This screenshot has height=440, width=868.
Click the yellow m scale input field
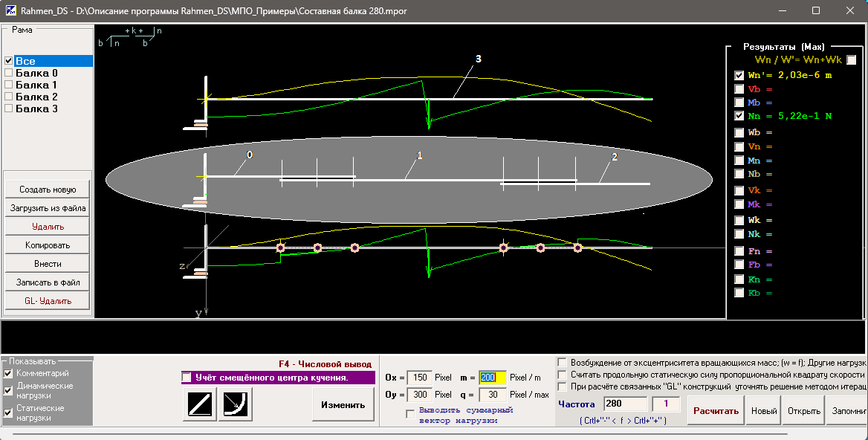(x=493, y=378)
